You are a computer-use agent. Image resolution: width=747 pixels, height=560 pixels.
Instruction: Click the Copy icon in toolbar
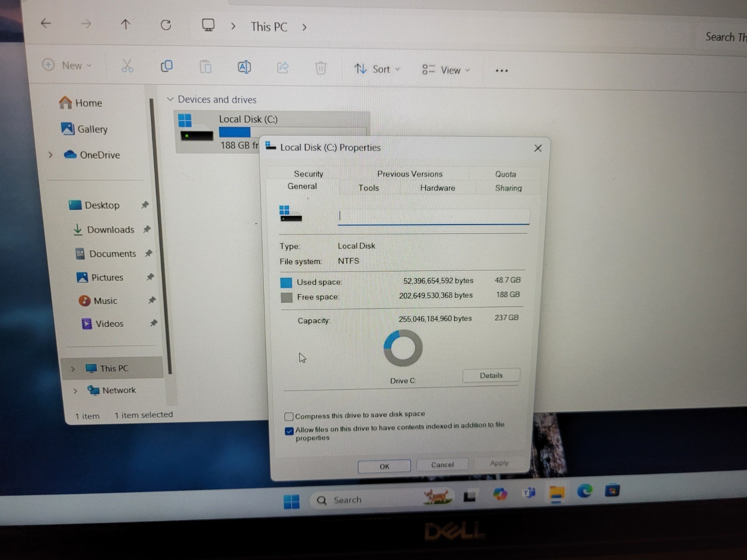pyautogui.click(x=166, y=66)
